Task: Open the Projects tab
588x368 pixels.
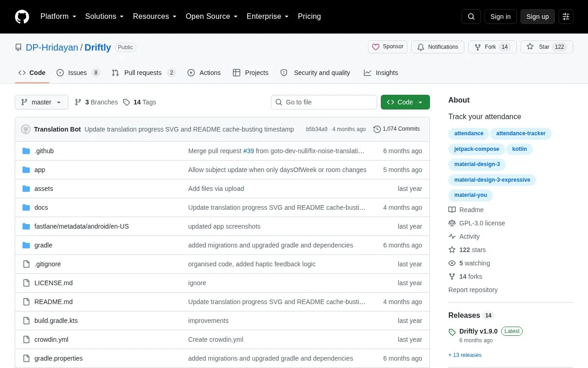Action: point(250,73)
